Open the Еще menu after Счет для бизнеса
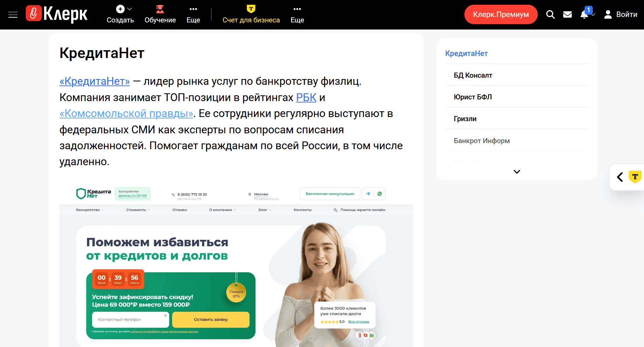 point(297,15)
